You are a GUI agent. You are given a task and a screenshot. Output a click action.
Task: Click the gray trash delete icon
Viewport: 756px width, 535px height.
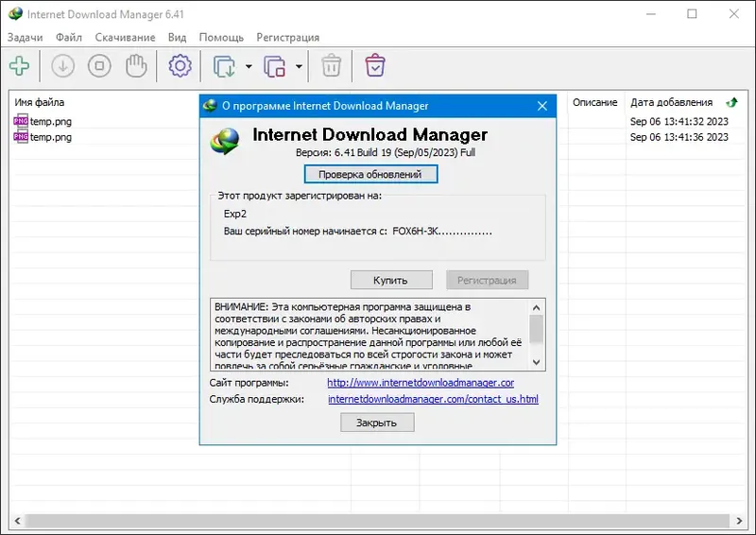click(332, 66)
